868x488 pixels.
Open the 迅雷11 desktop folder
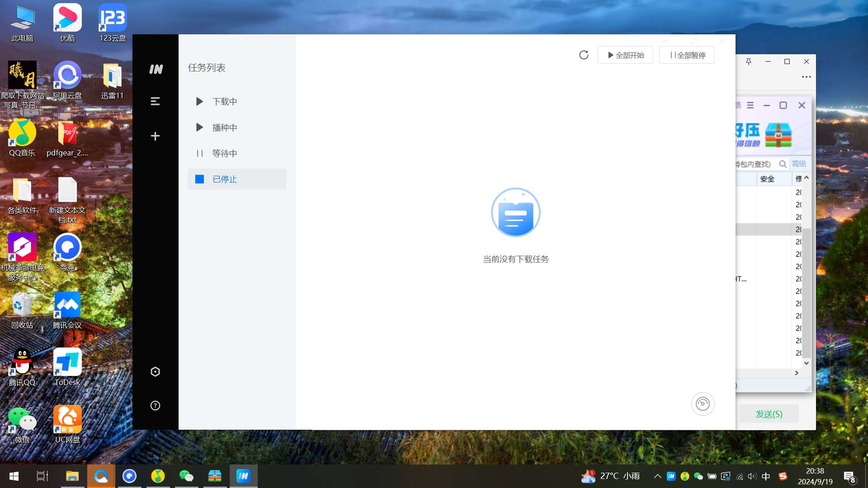[x=112, y=80]
